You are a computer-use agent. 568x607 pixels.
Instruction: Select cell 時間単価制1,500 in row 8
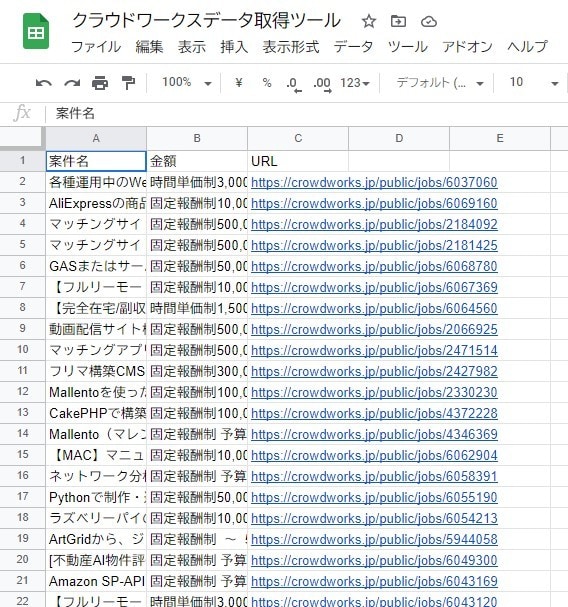coord(197,308)
